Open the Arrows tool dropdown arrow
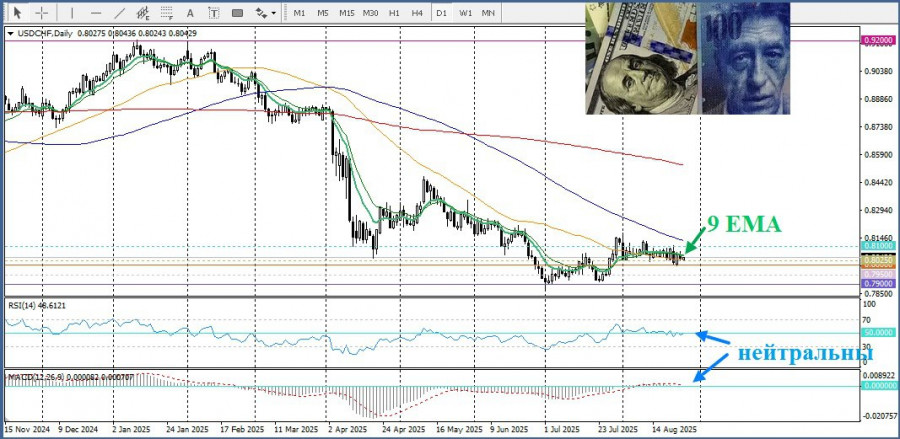Screen dimensions: 900x439 point(273,13)
